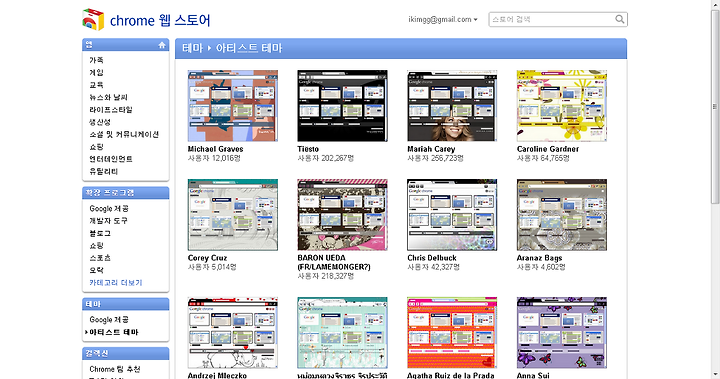Click Corey Cruz title link
The height and width of the screenshot is (379, 720).
tap(208, 258)
